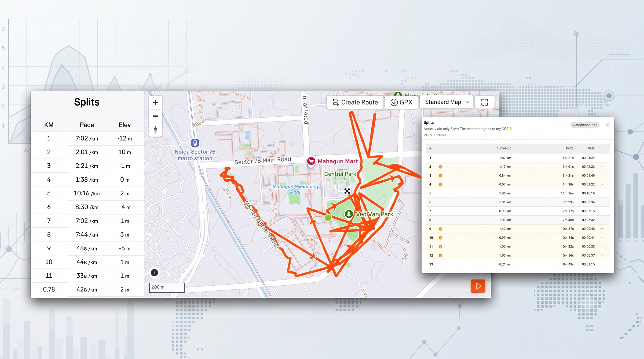The image size is (644, 359).
Task: Click the -12 m elevation value
Action: [124, 138]
